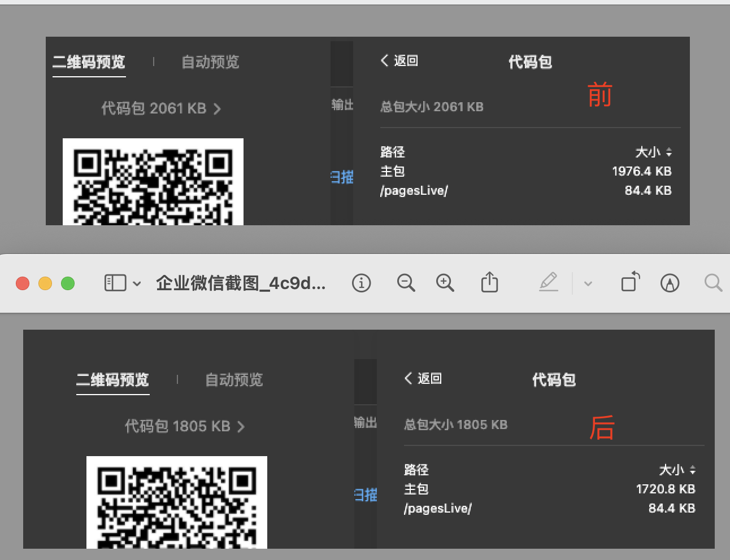Click the 1720.8 KB size value

(666, 489)
